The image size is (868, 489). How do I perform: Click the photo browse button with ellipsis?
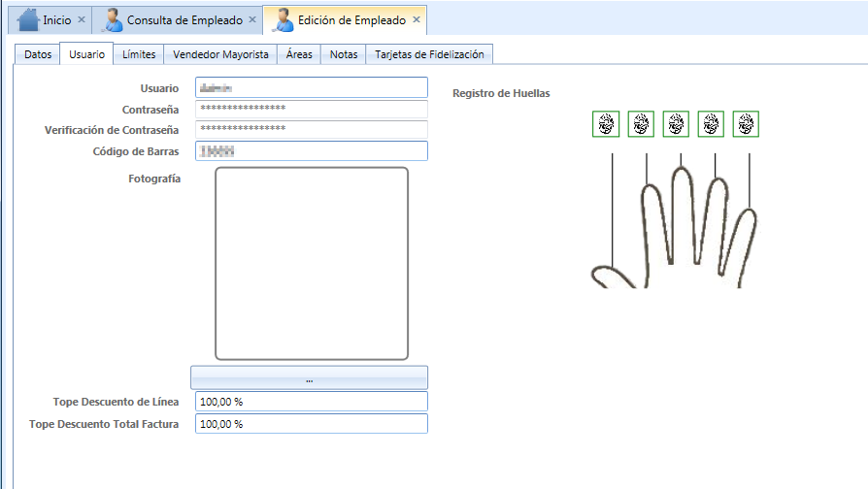309,377
